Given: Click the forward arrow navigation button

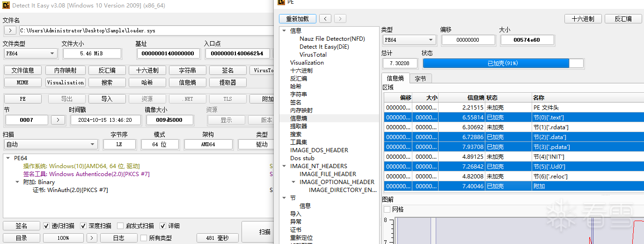Looking at the screenshot, I should 340,19.
